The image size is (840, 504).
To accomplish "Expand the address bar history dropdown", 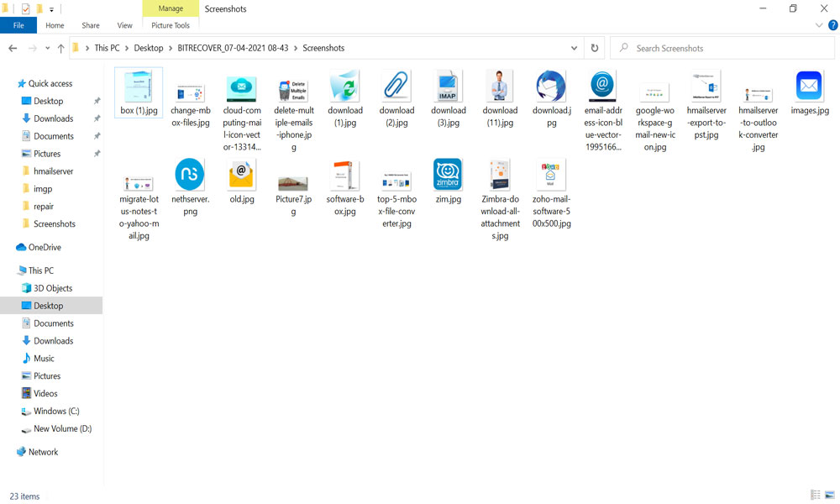I will pyautogui.click(x=574, y=48).
